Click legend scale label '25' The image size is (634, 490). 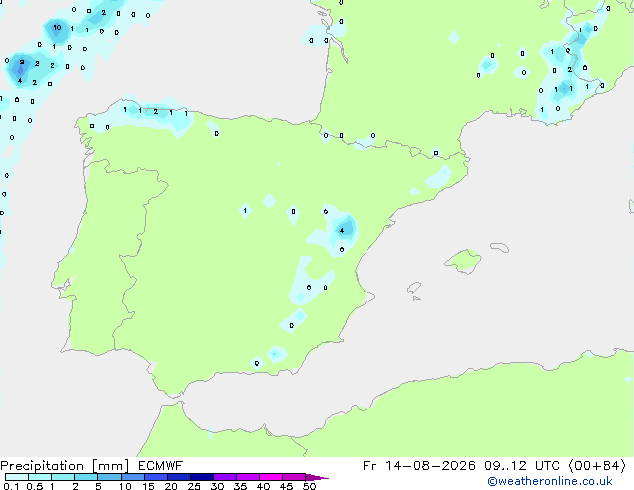[x=194, y=486]
